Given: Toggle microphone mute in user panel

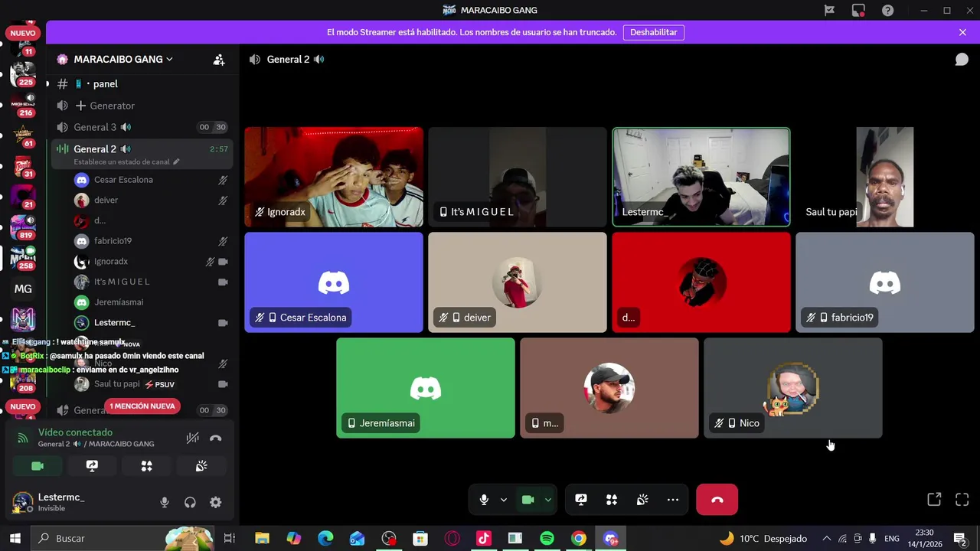Looking at the screenshot, I should point(164,503).
